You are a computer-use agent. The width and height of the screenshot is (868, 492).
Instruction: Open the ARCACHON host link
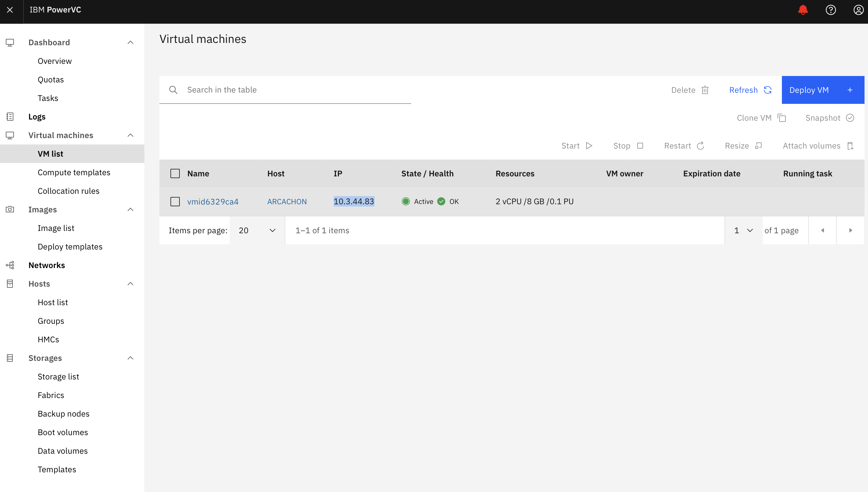(x=287, y=201)
